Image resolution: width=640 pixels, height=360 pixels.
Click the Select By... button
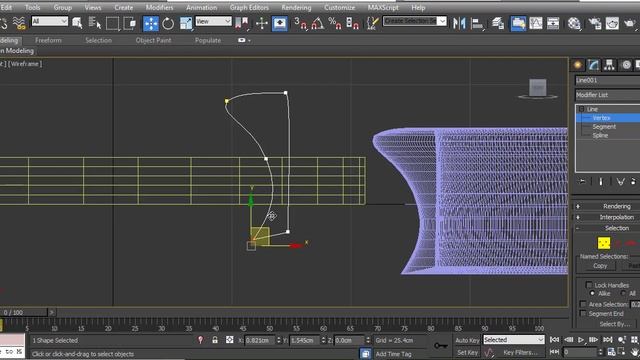tap(615, 324)
